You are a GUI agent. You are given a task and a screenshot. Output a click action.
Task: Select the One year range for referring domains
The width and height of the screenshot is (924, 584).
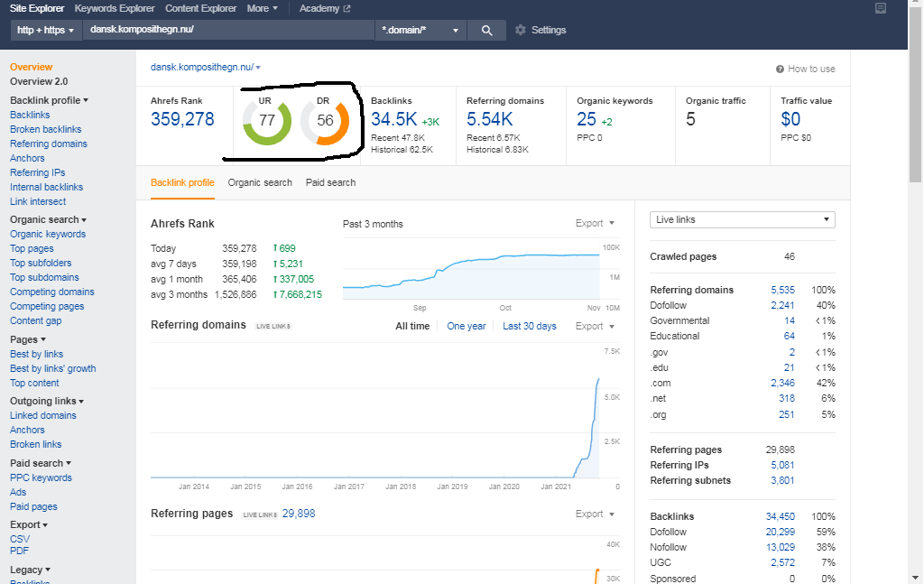coord(466,326)
